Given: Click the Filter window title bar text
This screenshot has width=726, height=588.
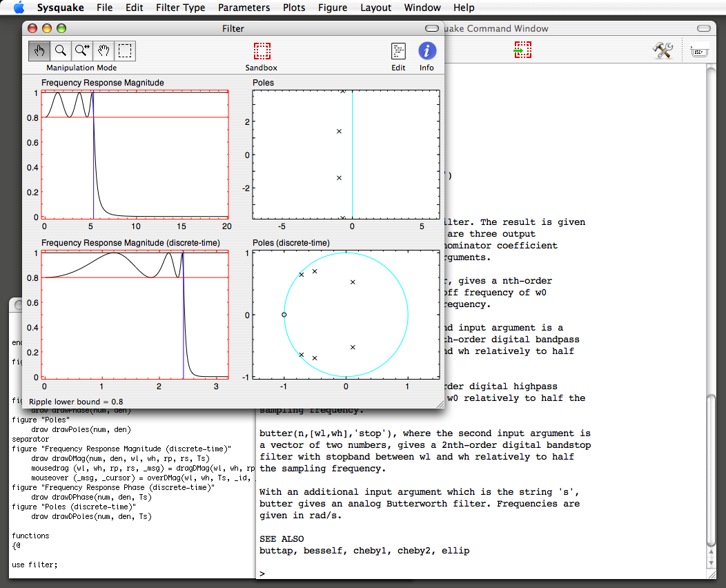Looking at the screenshot, I should (x=233, y=29).
